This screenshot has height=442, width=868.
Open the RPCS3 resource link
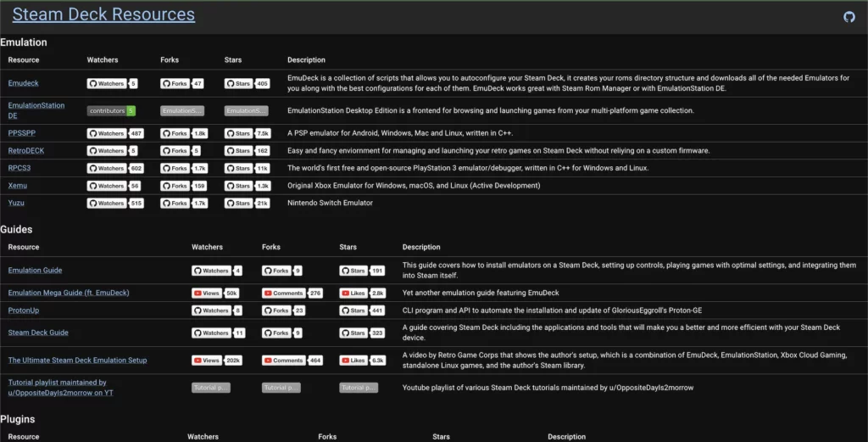coord(19,168)
